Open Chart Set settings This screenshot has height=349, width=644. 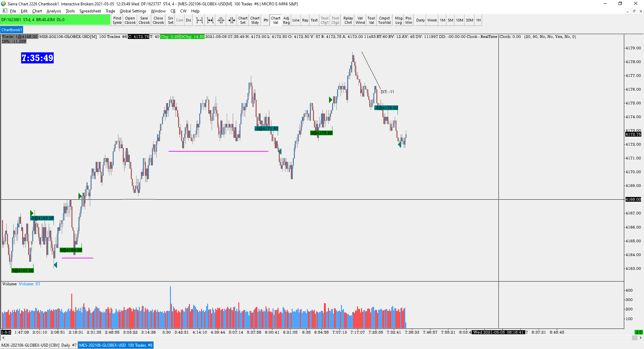[x=243, y=20]
